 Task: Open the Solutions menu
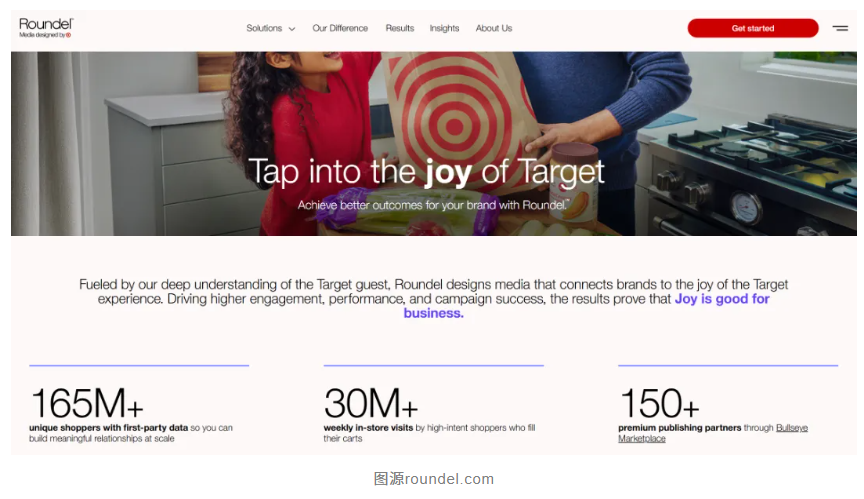click(265, 28)
